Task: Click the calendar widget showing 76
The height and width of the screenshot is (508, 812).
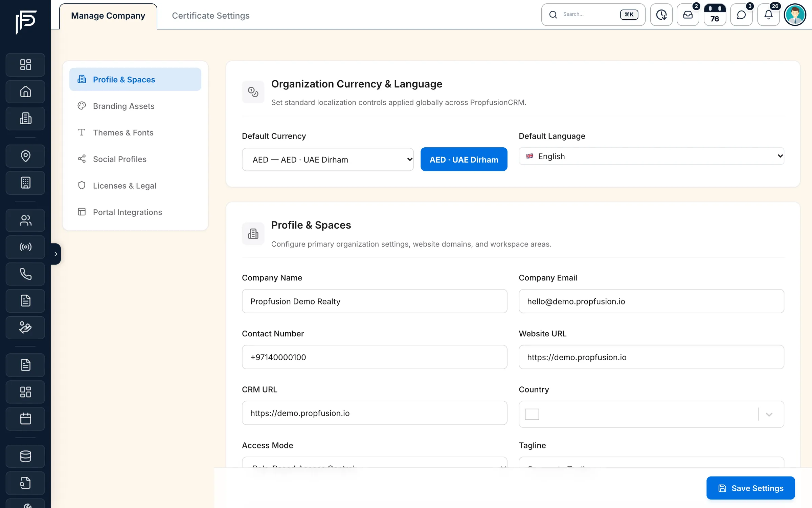Action: 715,15
